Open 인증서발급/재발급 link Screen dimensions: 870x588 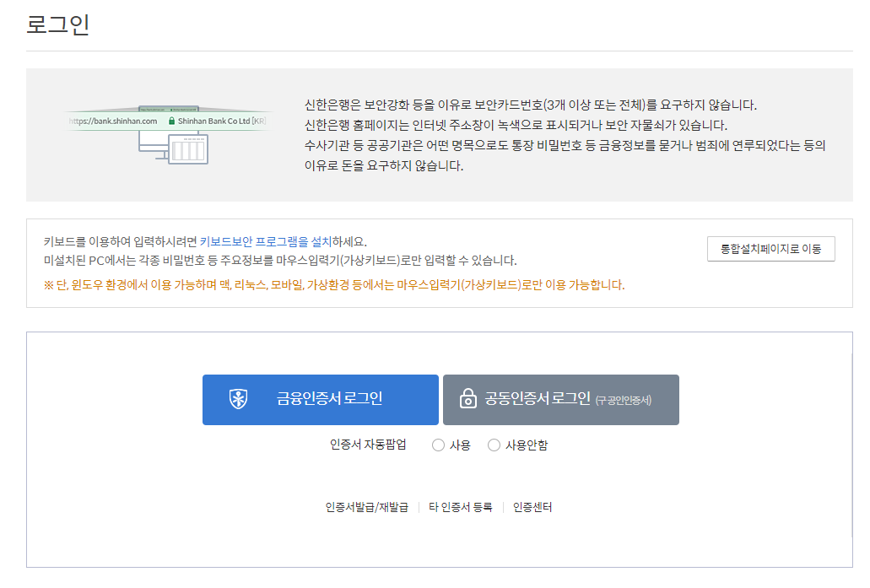coord(367,507)
